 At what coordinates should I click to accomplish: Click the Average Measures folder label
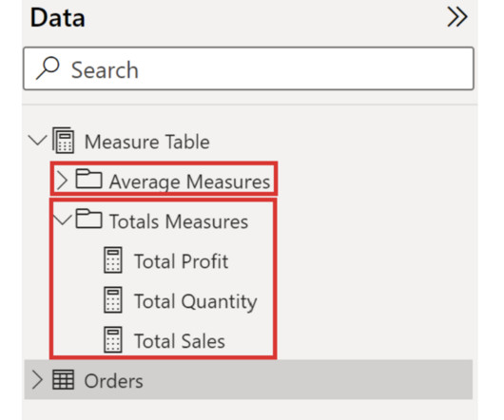tap(189, 181)
